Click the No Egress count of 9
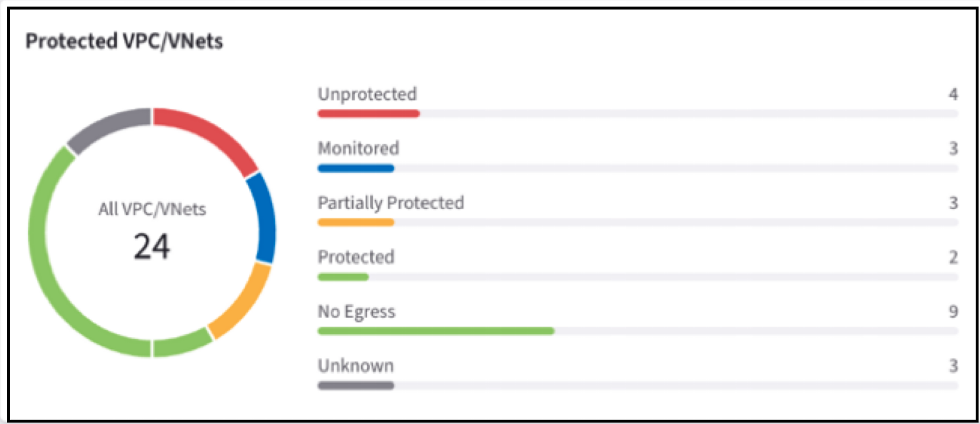This screenshot has height=424, width=980. tap(953, 311)
